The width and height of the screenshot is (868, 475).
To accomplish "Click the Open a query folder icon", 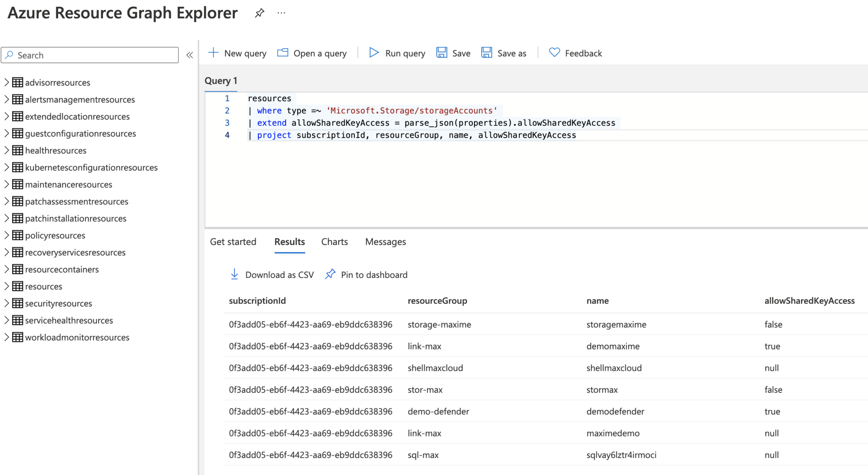I will coord(283,53).
